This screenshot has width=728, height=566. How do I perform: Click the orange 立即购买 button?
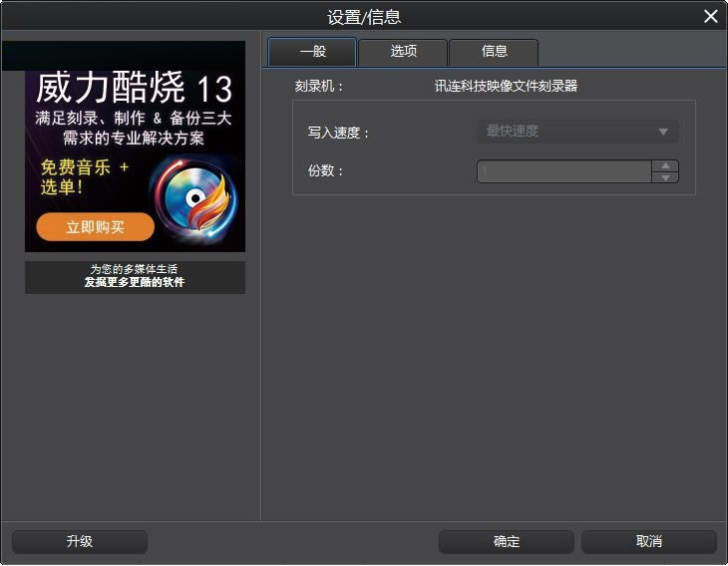[x=95, y=227]
